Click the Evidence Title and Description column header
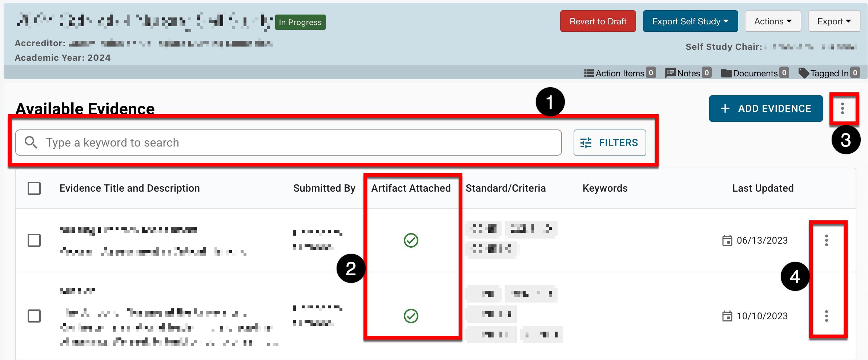868x360 pixels. pyautogui.click(x=129, y=188)
